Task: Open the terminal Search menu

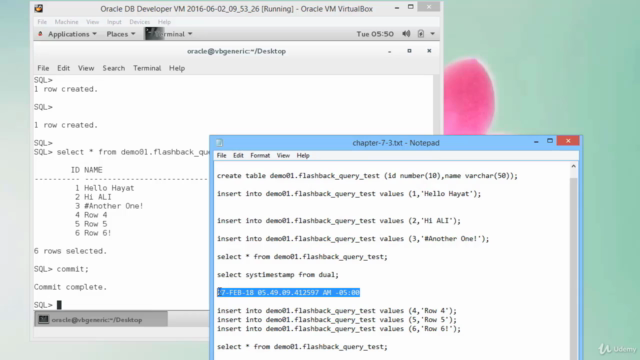Action: coord(114,68)
